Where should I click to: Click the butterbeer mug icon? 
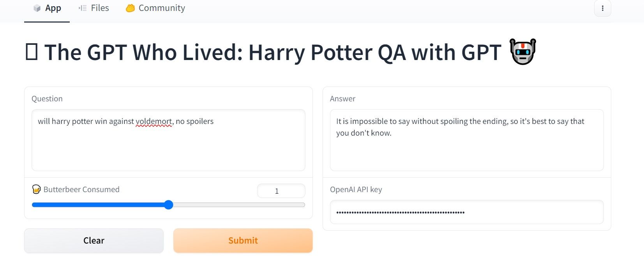click(x=36, y=189)
